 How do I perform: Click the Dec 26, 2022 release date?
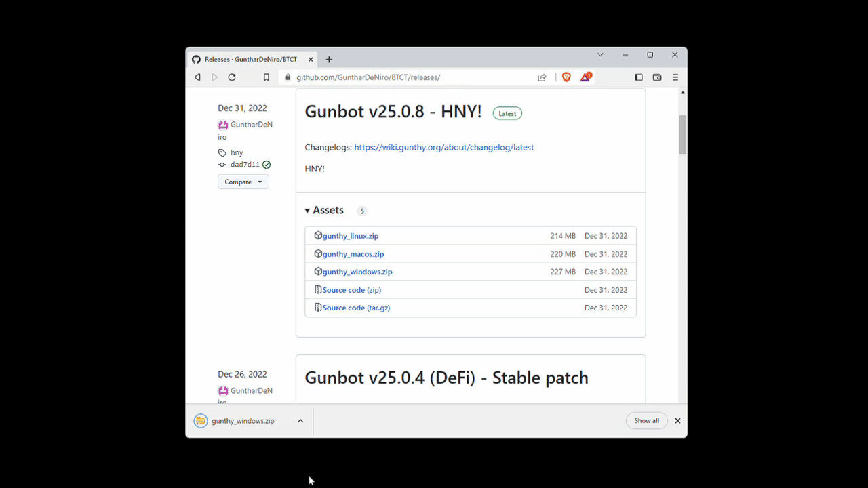(x=242, y=374)
